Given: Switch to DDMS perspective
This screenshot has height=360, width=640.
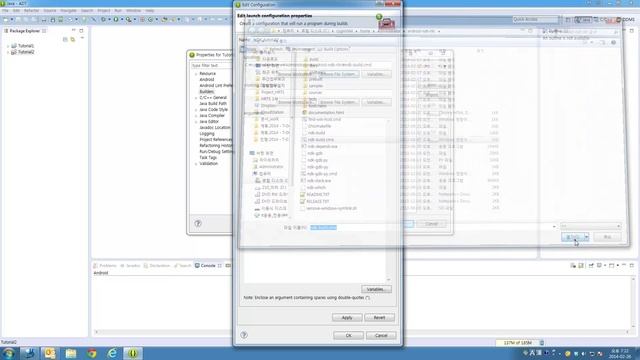Looking at the screenshot, I should (x=627, y=19).
